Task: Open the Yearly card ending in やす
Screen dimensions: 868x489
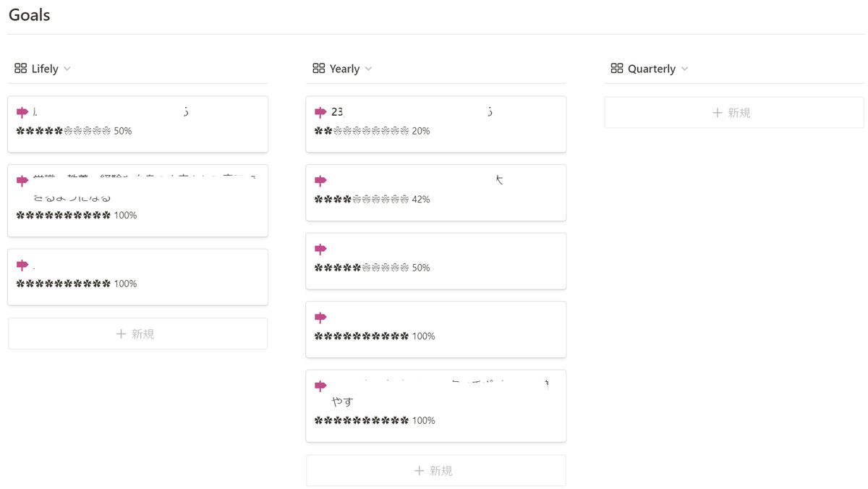Action: point(435,406)
